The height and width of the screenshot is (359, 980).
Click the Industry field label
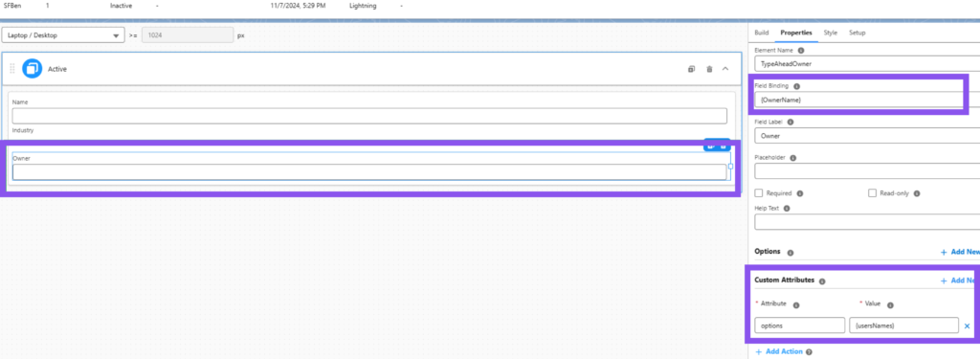23,130
